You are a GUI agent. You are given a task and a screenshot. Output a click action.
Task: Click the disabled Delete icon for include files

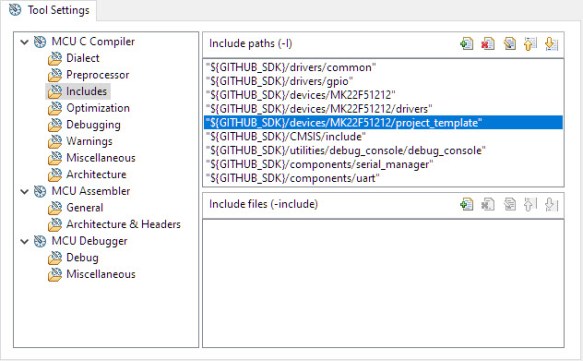click(x=488, y=204)
